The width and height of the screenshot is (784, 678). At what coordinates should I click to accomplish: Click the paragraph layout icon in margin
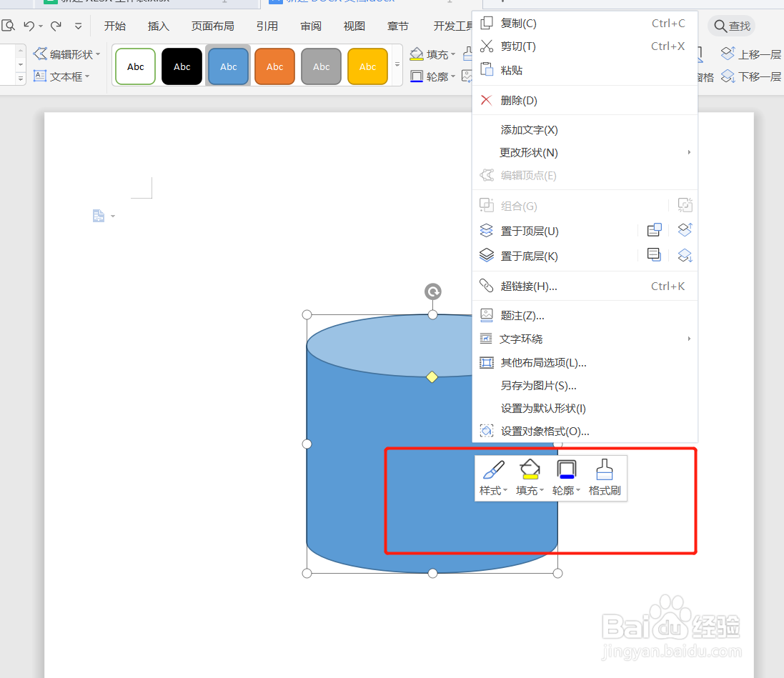click(99, 216)
